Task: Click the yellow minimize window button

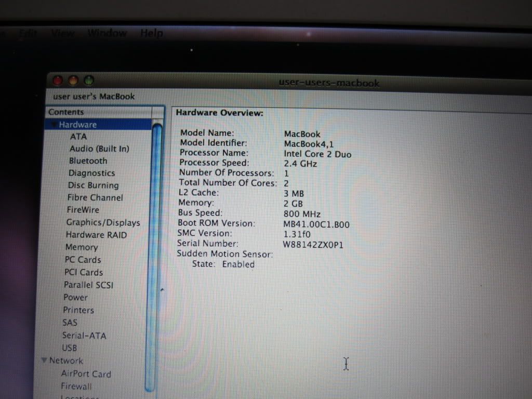Action: [73, 81]
